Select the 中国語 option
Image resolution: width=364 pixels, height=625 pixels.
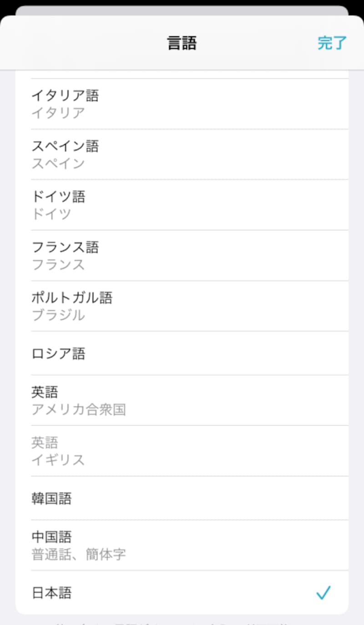(x=51, y=537)
